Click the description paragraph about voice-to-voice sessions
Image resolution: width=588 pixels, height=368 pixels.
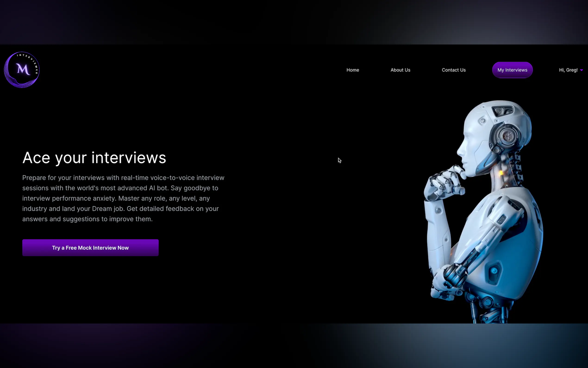pos(123,198)
